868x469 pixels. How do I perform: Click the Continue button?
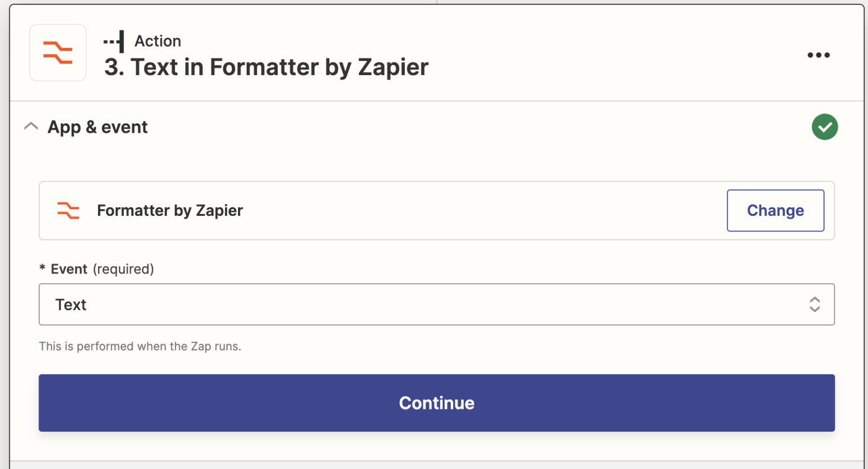point(436,403)
